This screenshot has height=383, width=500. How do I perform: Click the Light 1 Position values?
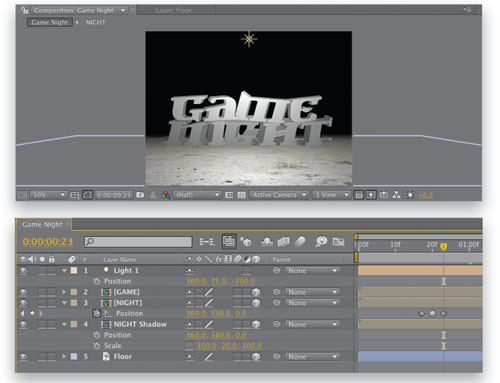coord(220,281)
